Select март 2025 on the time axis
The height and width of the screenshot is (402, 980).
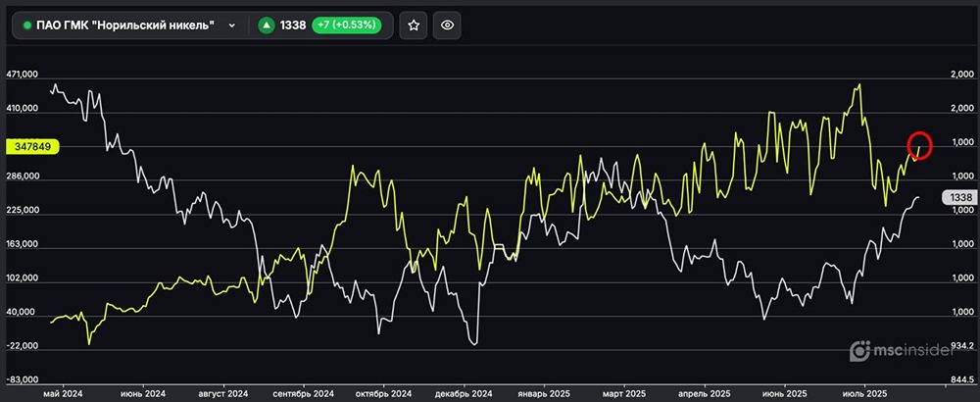click(623, 391)
